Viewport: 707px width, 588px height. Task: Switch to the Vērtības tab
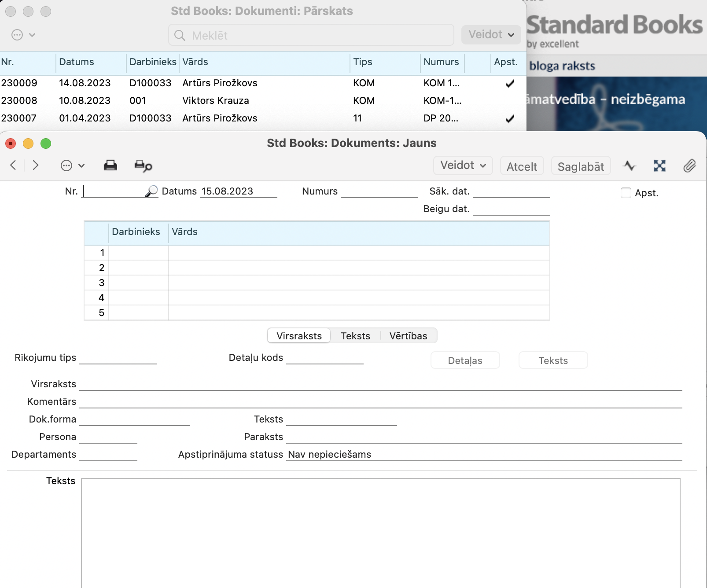pyautogui.click(x=408, y=336)
